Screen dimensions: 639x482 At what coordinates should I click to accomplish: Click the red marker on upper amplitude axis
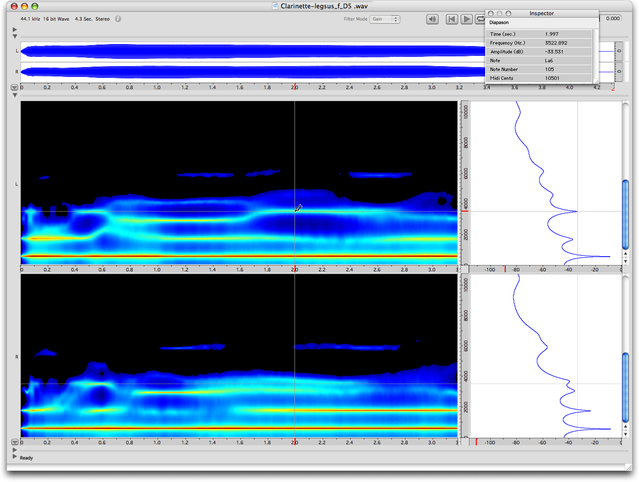(x=504, y=269)
